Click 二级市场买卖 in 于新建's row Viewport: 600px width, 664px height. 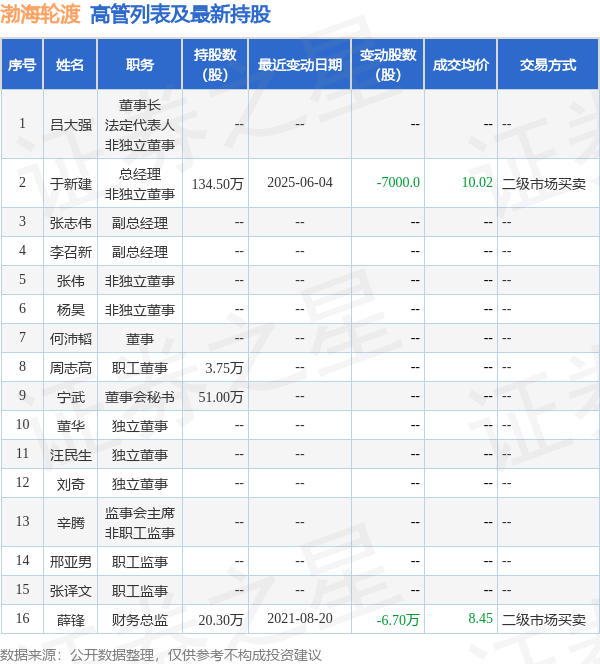[x=544, y=184]
